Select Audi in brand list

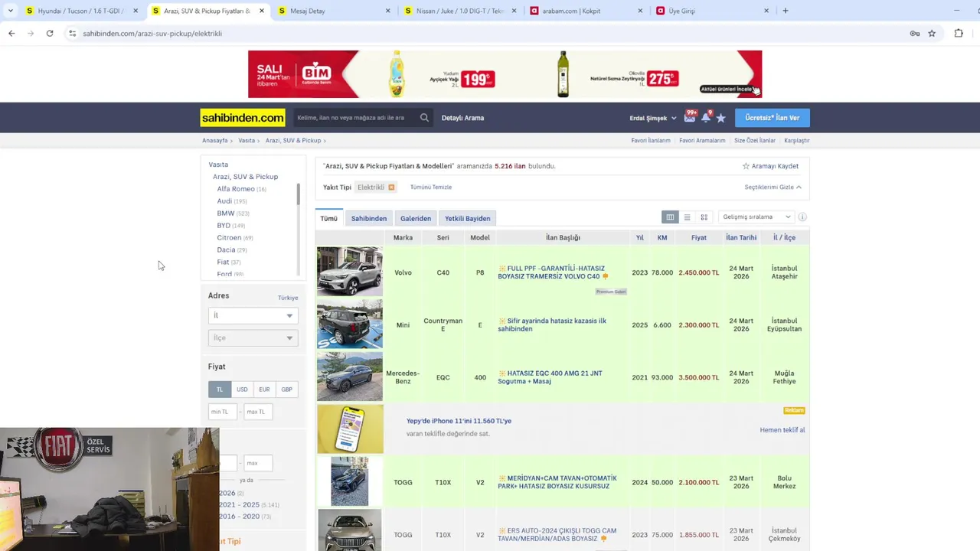pyautogui.click(x=224, y=201)
